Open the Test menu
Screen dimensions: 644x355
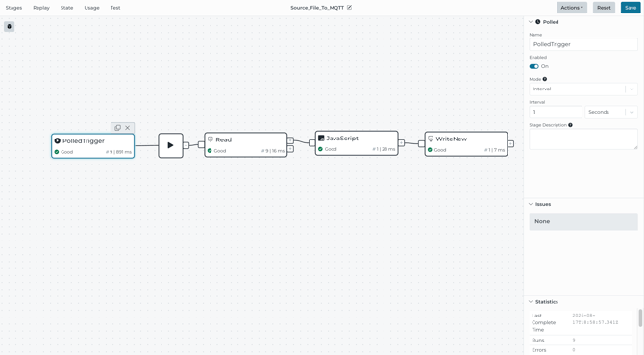tap(115, 8)
